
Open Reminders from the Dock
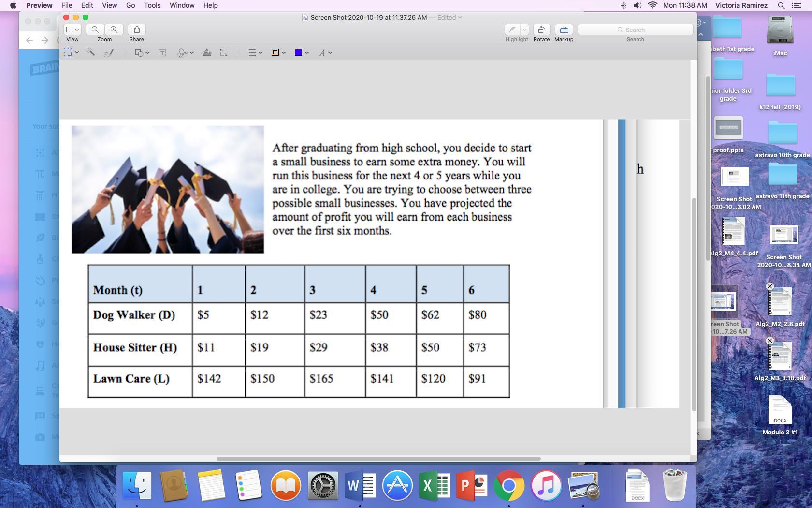coord(248,485)
